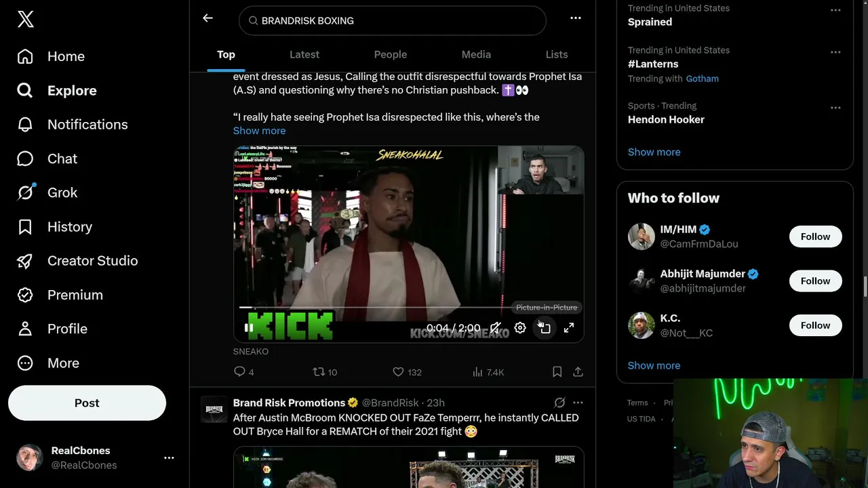
Task: Open more menu on Brand Risk post
Action: [578, 403]
